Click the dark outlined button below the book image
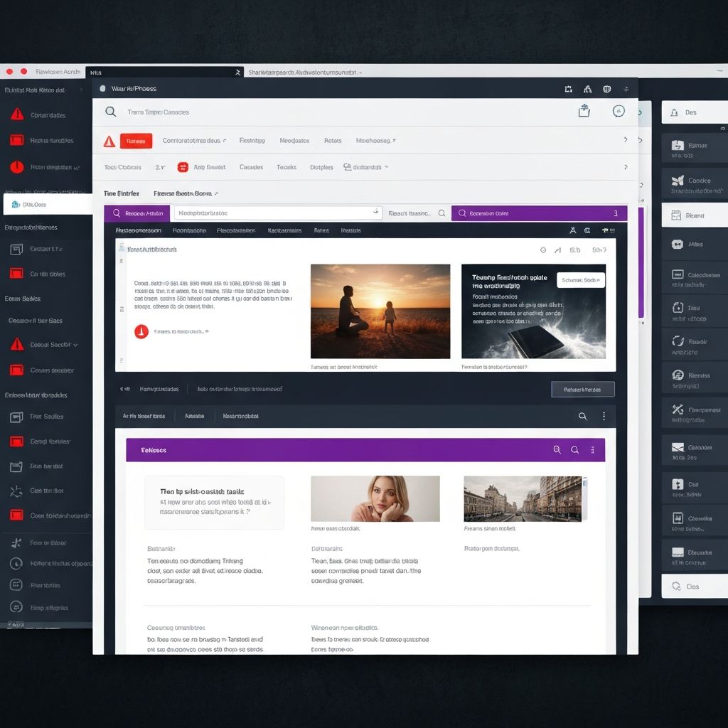 (x=582, y=389)
